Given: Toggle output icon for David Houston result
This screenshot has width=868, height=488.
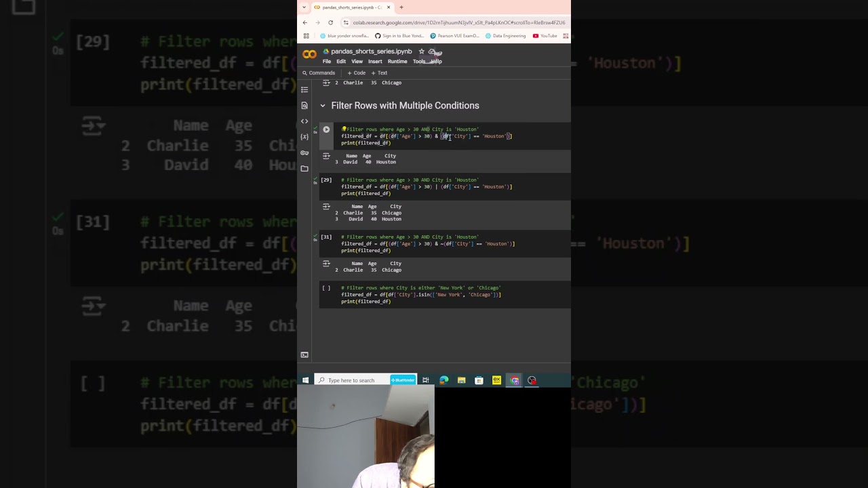Looking at the screenshot, I should [326, 156].
